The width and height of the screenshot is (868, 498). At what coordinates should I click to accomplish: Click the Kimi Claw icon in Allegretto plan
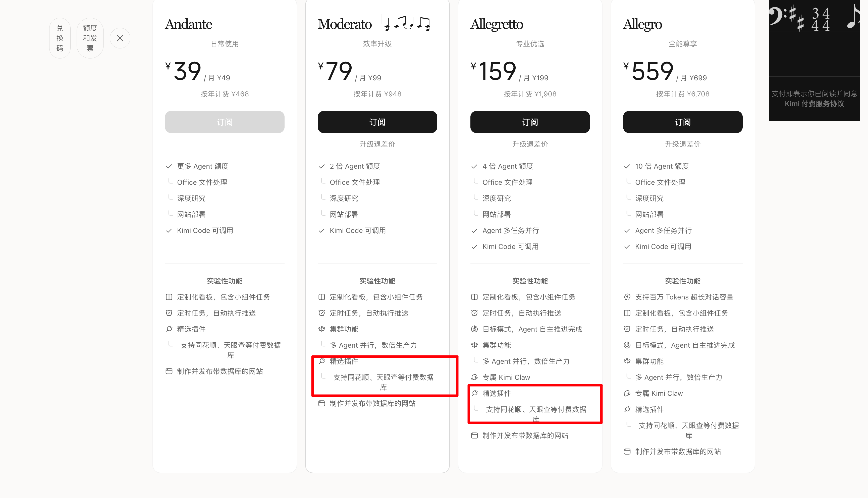(474, 377)
